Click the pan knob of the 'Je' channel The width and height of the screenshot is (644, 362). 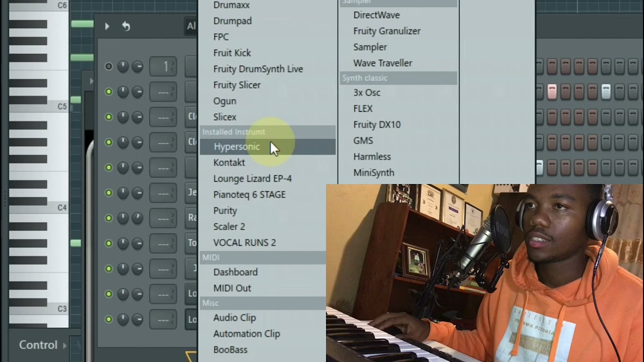123,193
